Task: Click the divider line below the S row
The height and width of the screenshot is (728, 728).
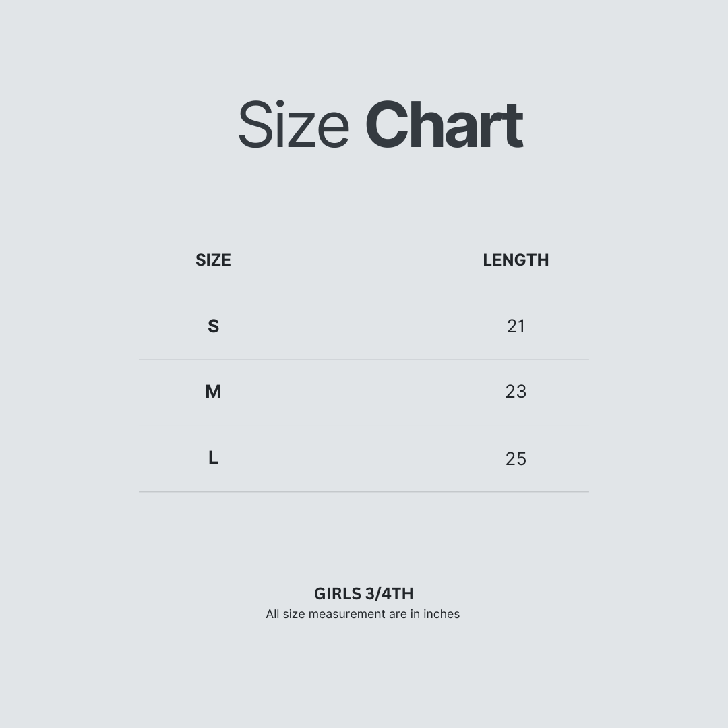Action: (x=364, y=359)
